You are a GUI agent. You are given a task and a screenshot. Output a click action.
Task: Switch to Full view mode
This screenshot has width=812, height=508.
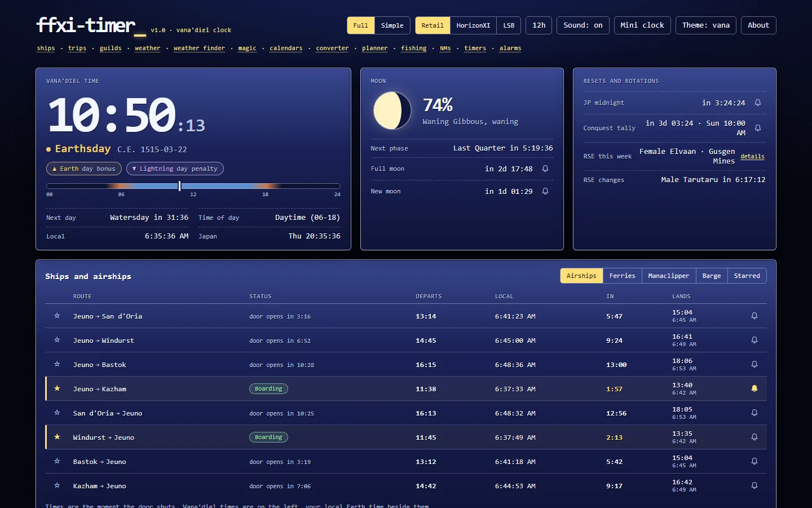coord(361,25)
